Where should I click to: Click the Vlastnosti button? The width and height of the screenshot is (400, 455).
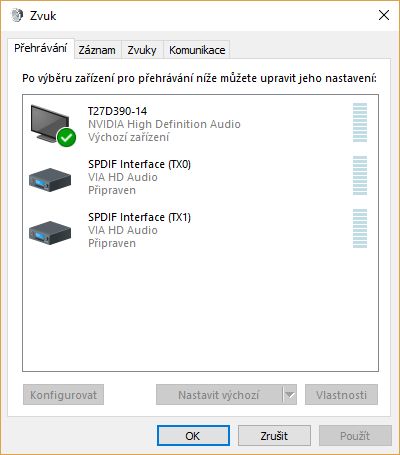tap(341, 395)
